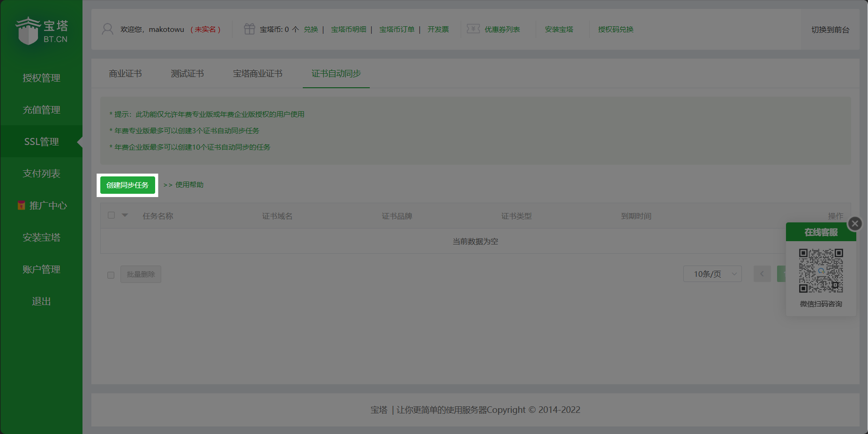Open the 10条/页 page size dropdown
This screenshot has width=868, height=434.
712,274
